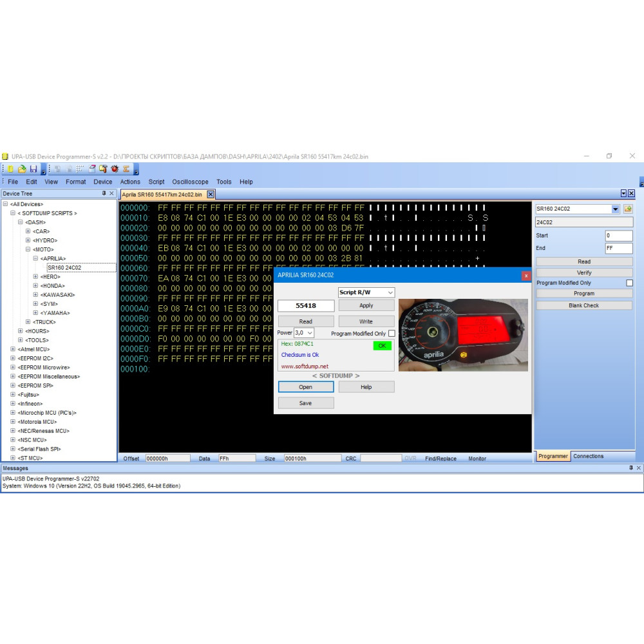Viewport: 644px width, 644px height.
Task: Select SR160 24C02 in device tree
Action: (x=64, y=268)
